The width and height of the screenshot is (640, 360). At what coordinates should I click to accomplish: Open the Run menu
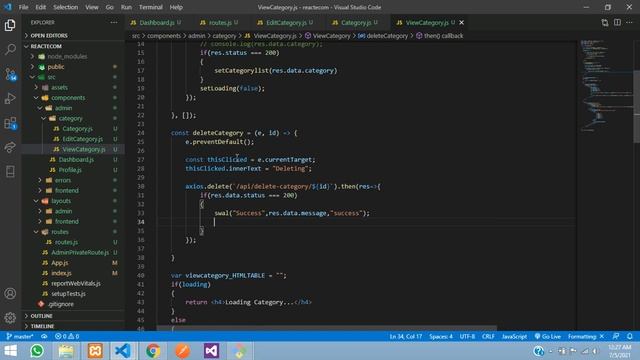coord(126,7)
